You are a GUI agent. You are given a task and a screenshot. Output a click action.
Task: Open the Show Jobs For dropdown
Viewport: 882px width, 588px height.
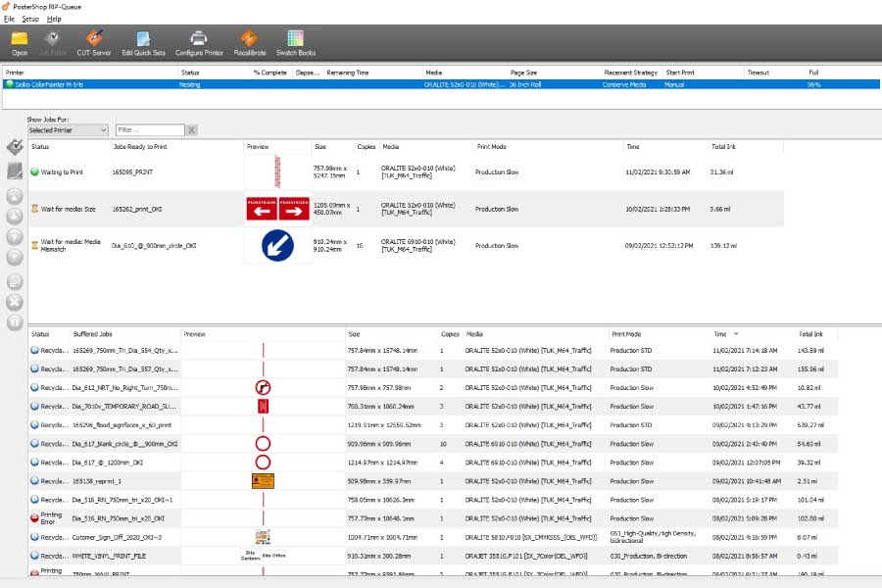click(68, 130)
